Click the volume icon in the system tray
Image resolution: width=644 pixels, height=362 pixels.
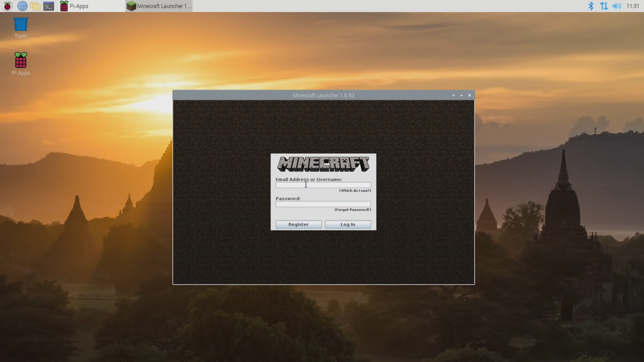[616, 6]
